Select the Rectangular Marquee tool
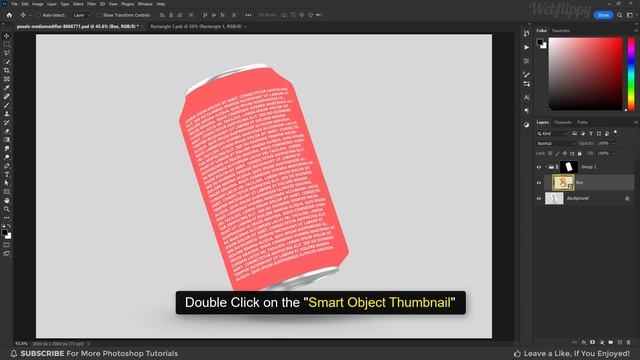Viewport: 640px width, 360px height. [7, 44]
